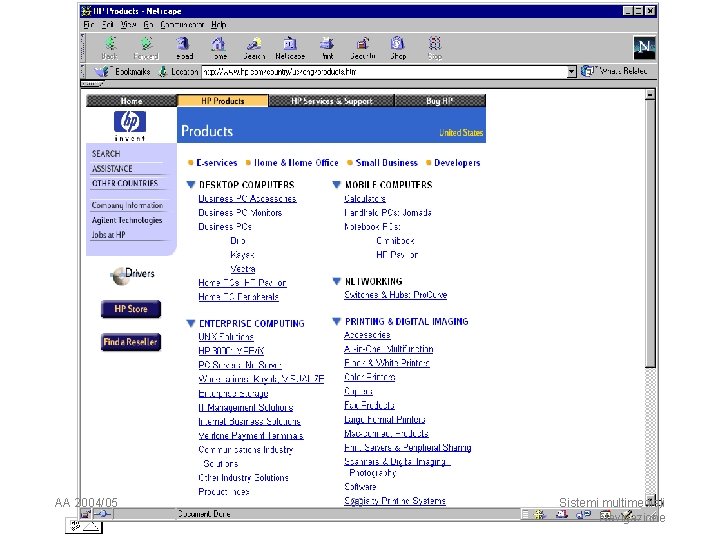720x540 pixels.
Task: Open the Vectra link
Action: (x=243, y=269)
